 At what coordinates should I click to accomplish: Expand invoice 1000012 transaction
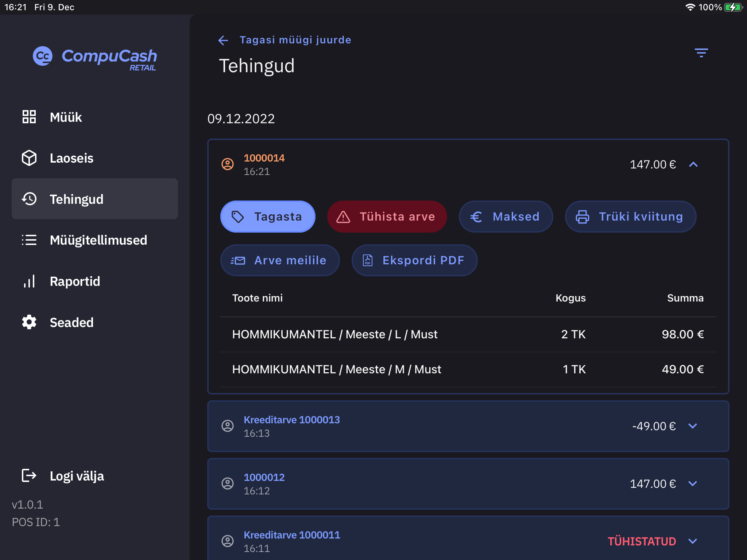(x=692, y=483)
